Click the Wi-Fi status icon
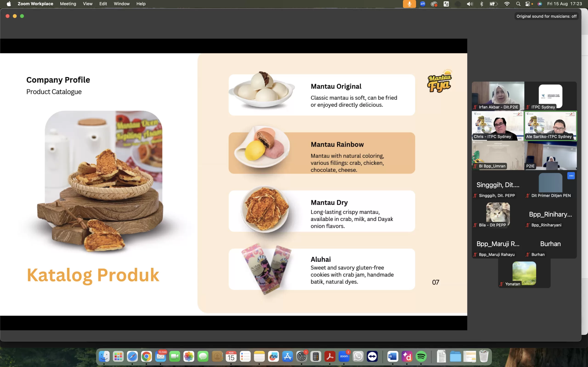The image size is (588, 367). tap(507, 4)
